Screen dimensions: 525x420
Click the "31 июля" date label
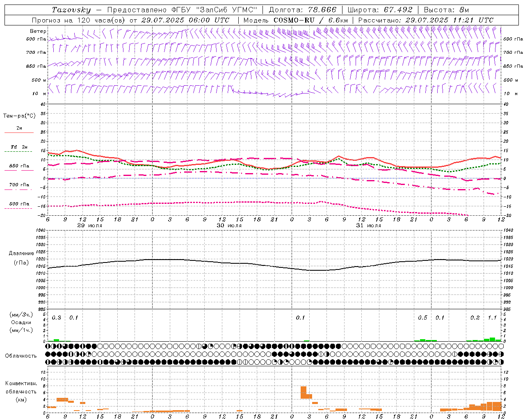point(369,226)
